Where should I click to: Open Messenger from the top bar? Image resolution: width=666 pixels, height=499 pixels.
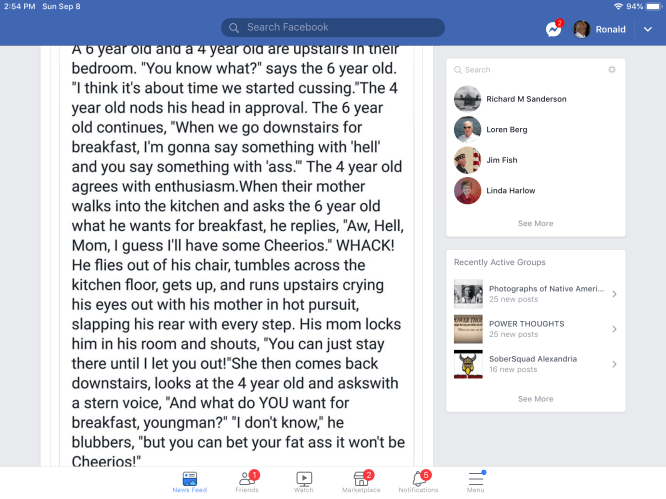(553, 29)
